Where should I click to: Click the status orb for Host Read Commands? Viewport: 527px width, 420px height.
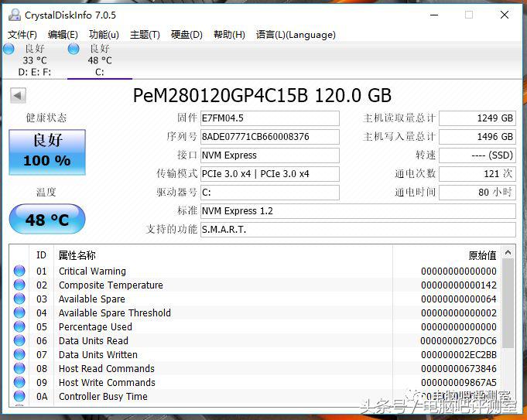(19, 369)
